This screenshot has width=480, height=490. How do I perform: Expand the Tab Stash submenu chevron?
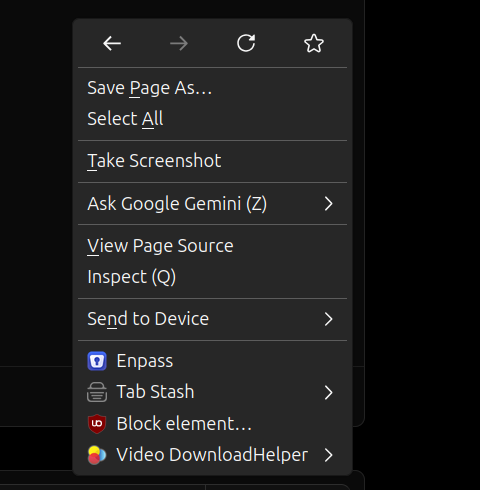pyautogui.click(x=329, y=392)
